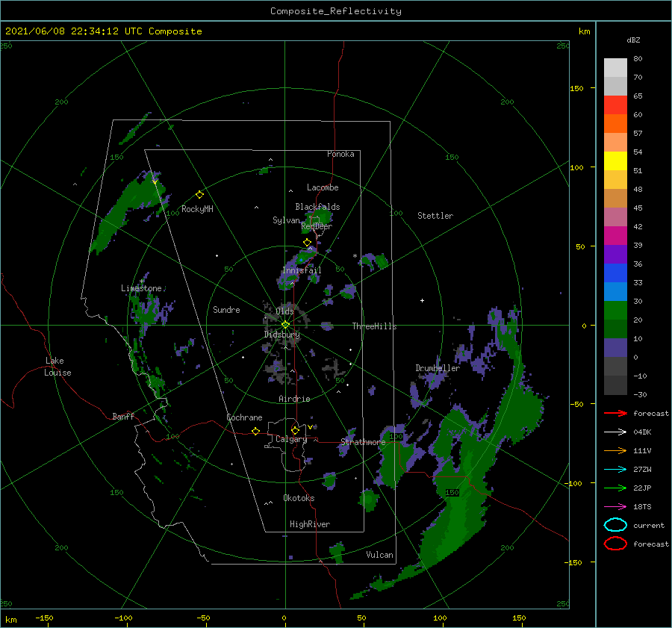The height and width of the screenshot is (628, 672).
Task: Select the top white-gray swatch in dBZ scale
Action: [615, 68]
